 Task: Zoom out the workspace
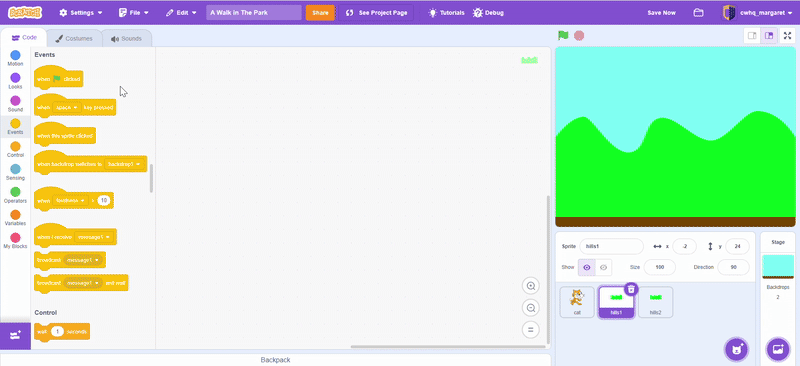(x=531, y=308)
